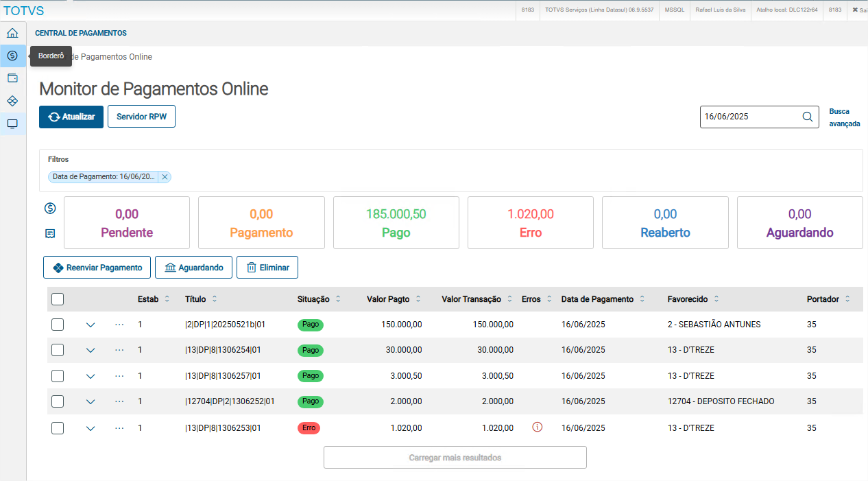Expand details of row 1306252

91,402
